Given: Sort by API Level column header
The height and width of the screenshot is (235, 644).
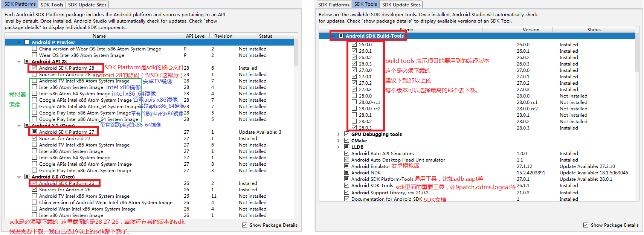Looking at the screenshot, I should pyautogui.click(x=196, y=36).
